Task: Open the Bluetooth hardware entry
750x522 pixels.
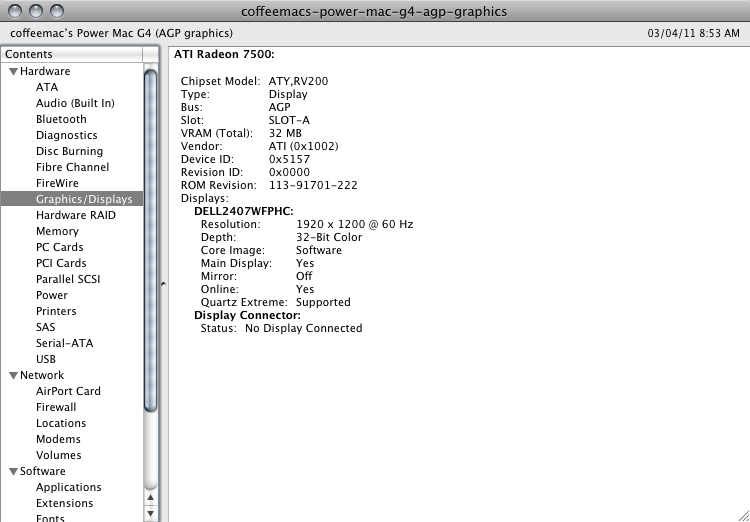Action: (x=61, y=119)
